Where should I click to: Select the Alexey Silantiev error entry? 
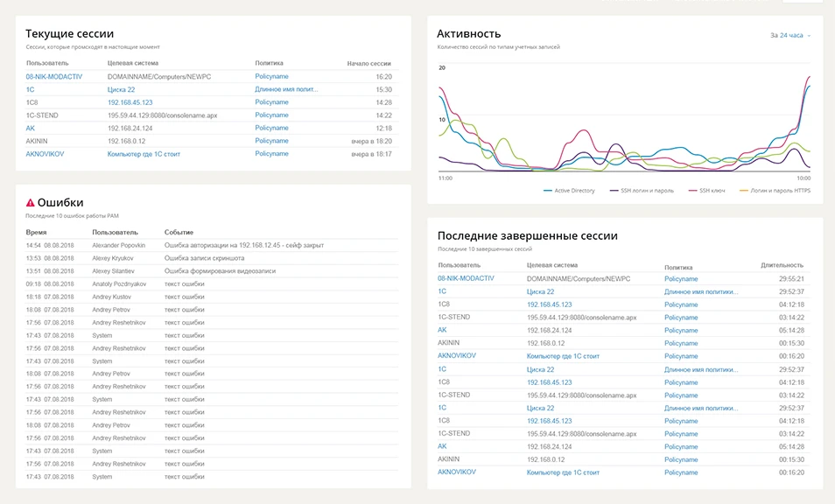click(x=114, y=271)
